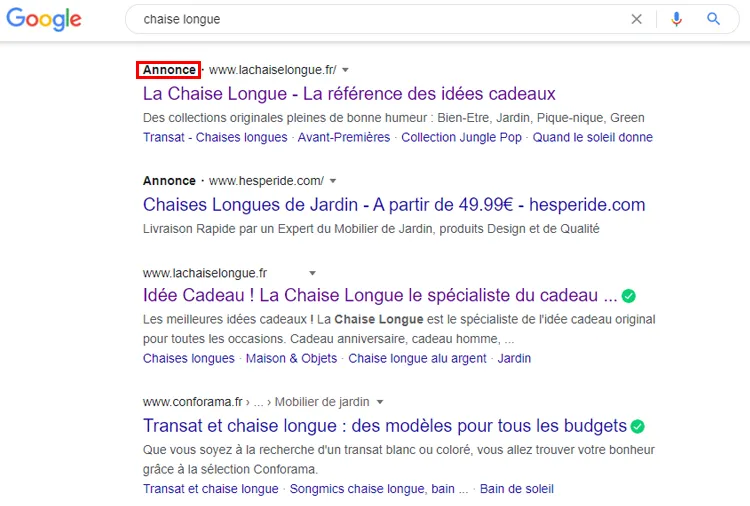
Task: Open the Jardin sitelink
Action: 514,358
